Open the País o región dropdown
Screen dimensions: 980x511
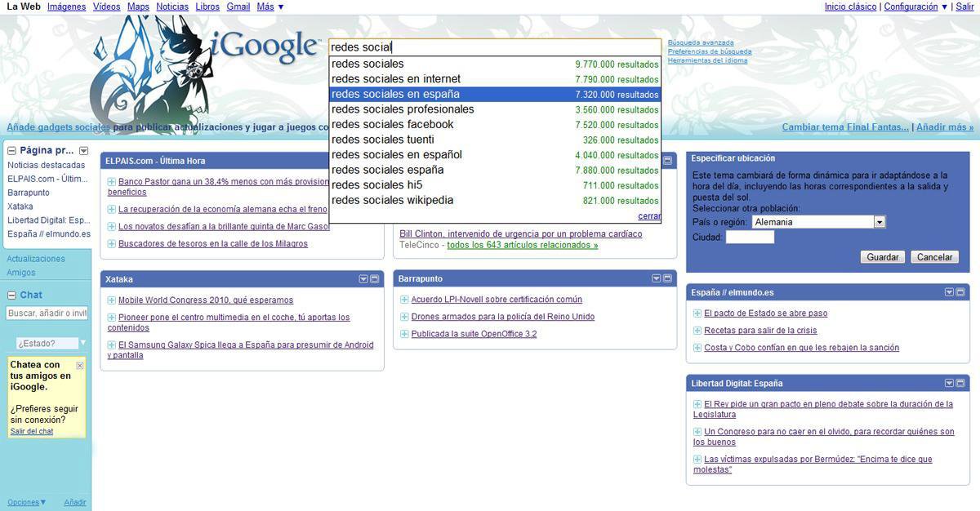(879, 222)
